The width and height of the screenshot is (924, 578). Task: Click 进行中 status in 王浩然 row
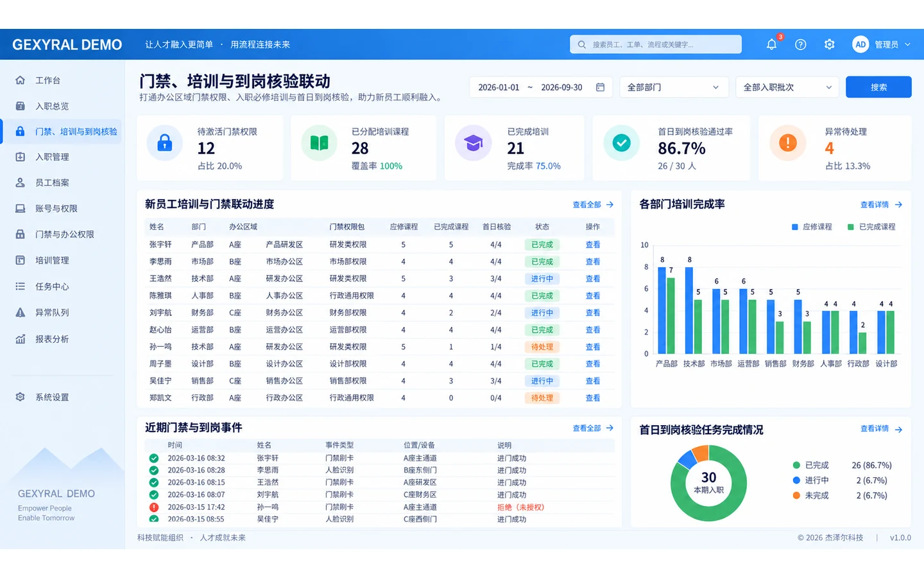(542, 279)
